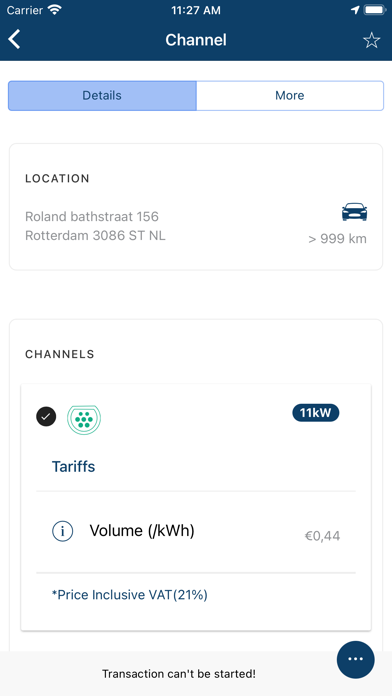The image size is (392, 696).
Task: Tap the Wi-Fi status icon
Action: (x=55, y=10)
